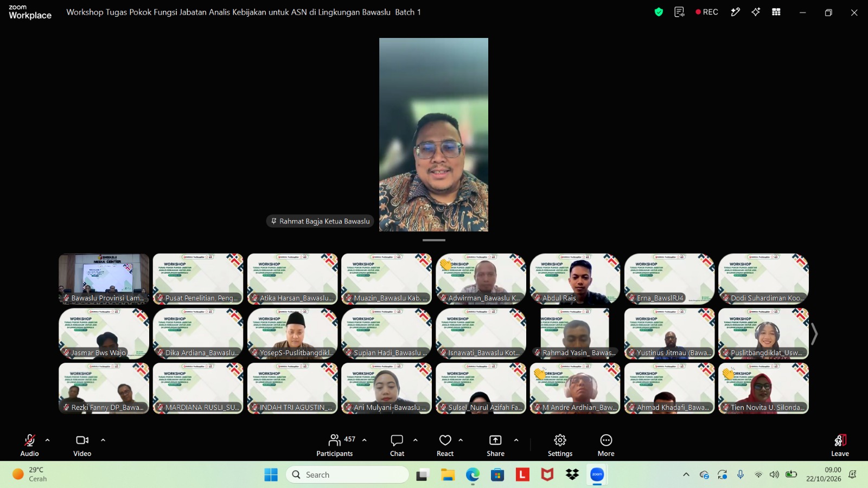Turn on the camera with Video button
This screenshot has width=868, height=488.
click(82, 445)
